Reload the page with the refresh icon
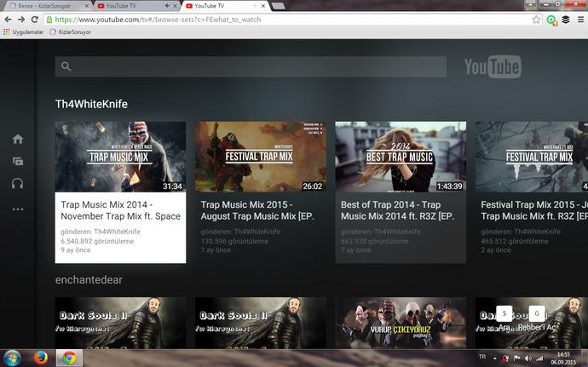Image resolution: width=588 pixels, height=367 pixels. pyautogui.click(x=34, y=20)
